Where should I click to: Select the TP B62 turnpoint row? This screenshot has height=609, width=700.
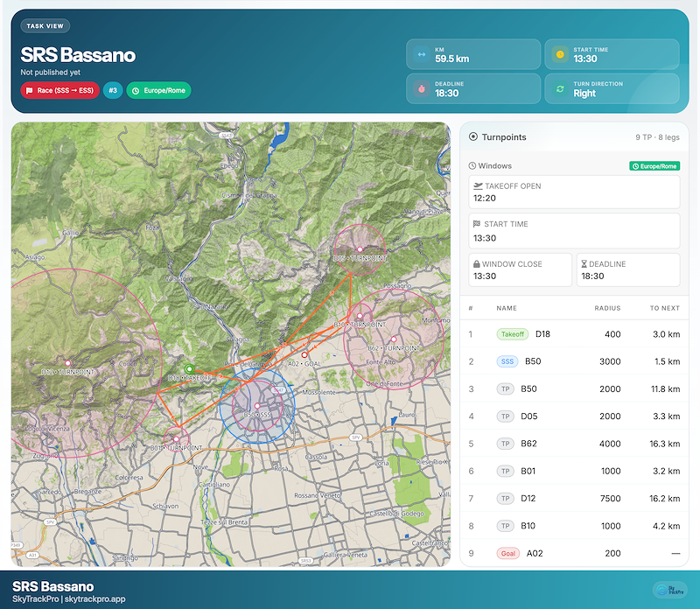coord(574,444)
